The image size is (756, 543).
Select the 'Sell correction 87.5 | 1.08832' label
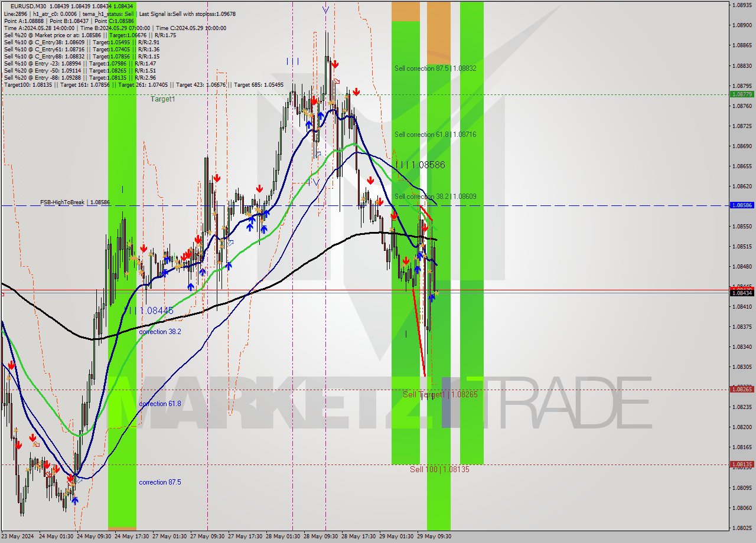(x=435, y=68)
